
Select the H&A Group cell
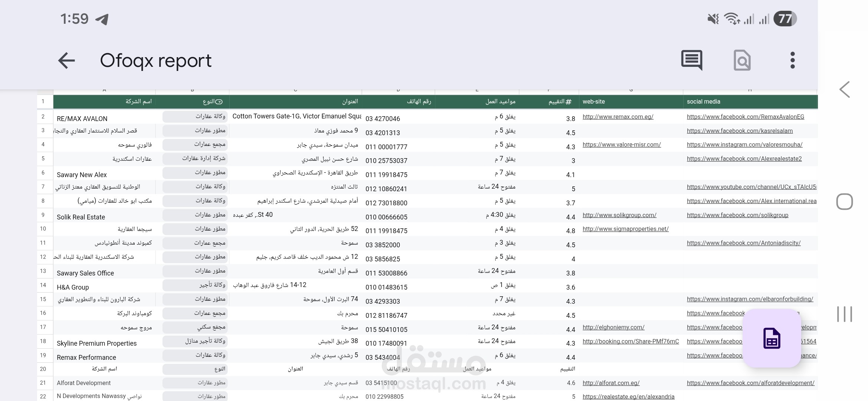pos(104,286)
